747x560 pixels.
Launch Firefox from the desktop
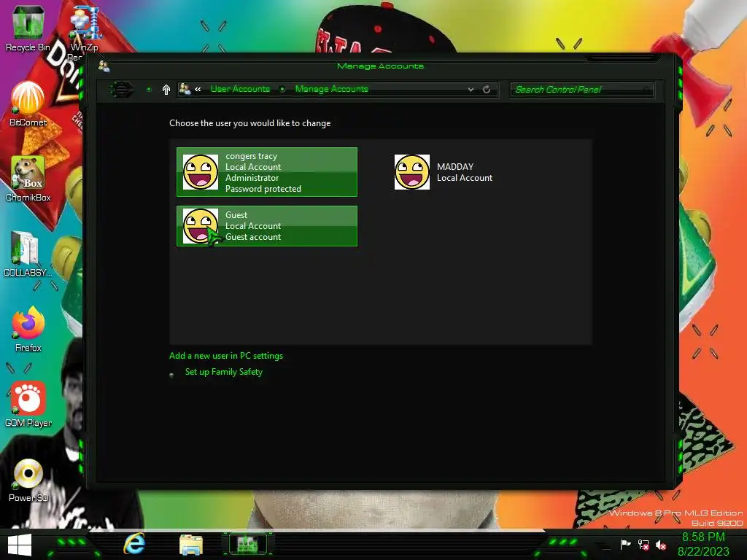point(28,329)
